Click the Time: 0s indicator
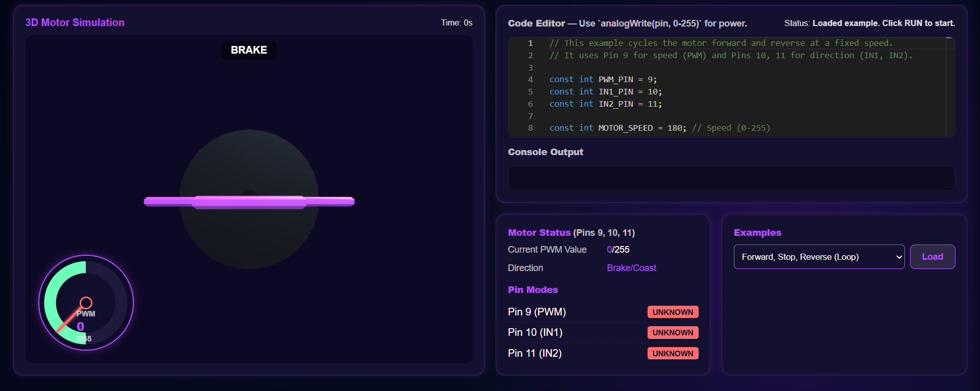 pos(457,23)
